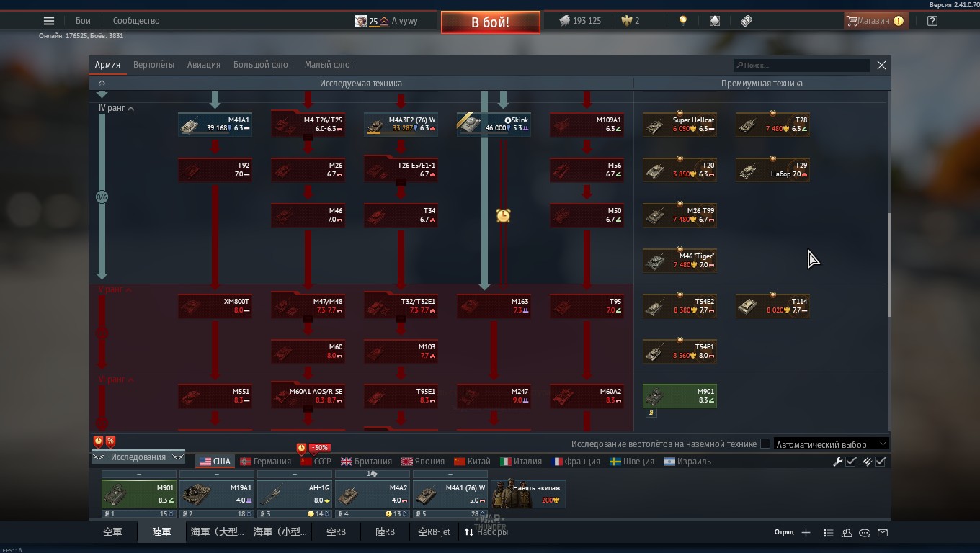Toggle helicopter research on ground vehicles checkbox
Image resolution: width=980 pixels, height=553 pixels.
click(765, 444)
